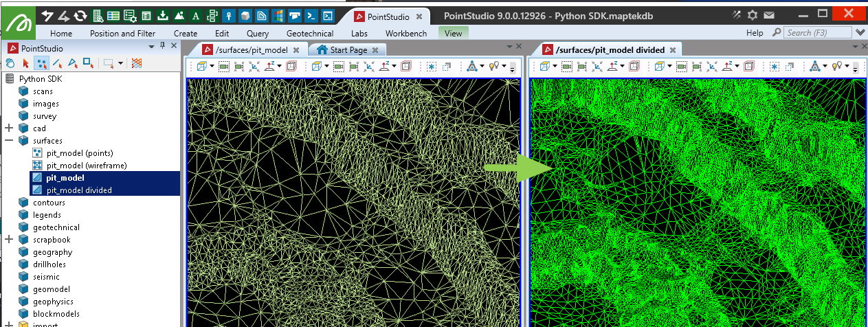Viewport: 868px width, 327px height.
Task: Click the mail envelope icon in title bar
Action: (x=769, y=14)
